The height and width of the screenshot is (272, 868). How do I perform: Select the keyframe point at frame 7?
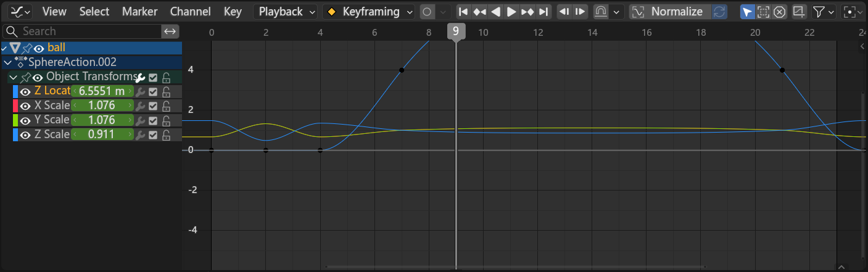point(402,70)
